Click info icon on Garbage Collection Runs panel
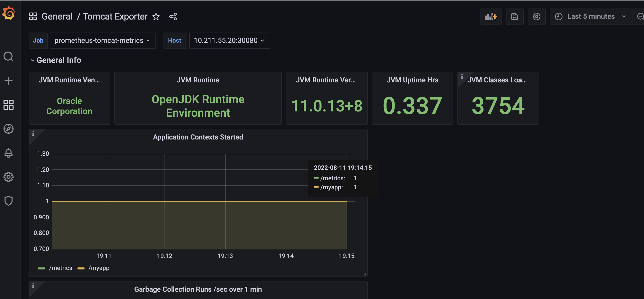Screen dimensions: 644x299 [33, 286]
